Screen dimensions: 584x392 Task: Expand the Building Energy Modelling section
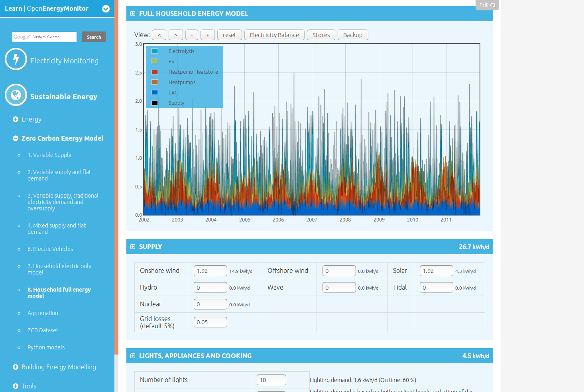pyautogui.click(x=16, y=367)
